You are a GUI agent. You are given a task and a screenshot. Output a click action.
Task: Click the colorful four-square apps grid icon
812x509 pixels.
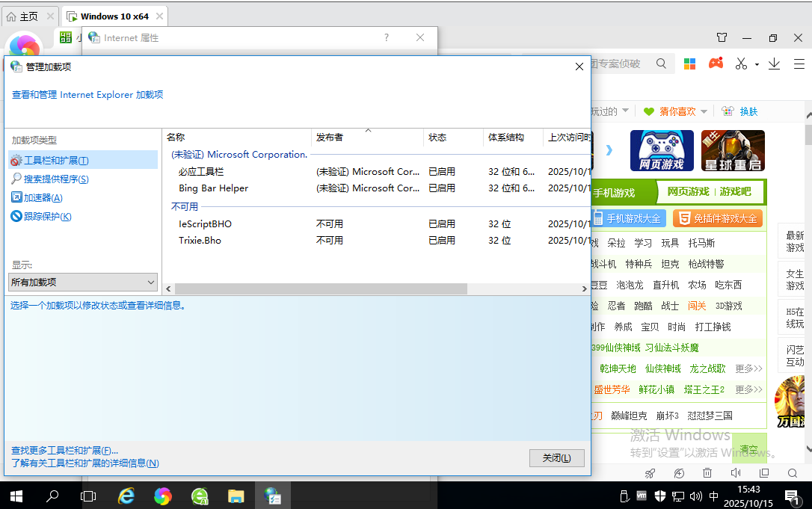(x=689, y=64)
